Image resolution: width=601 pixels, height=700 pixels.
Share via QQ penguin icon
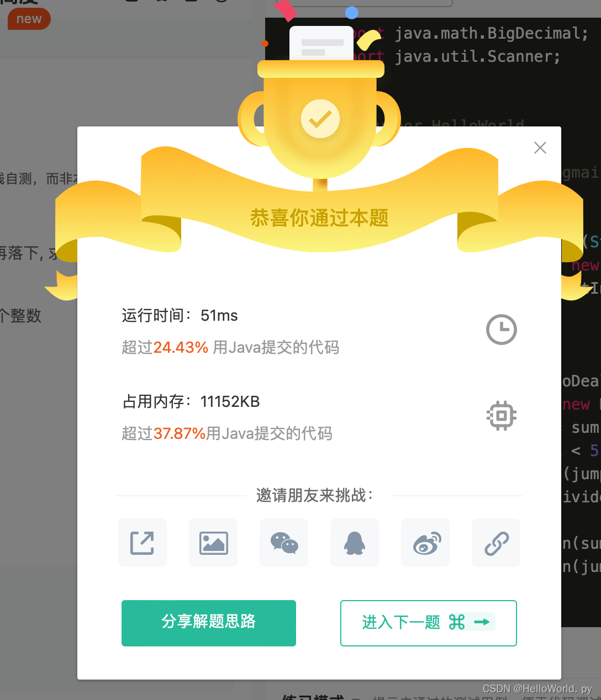coord(355,543)
